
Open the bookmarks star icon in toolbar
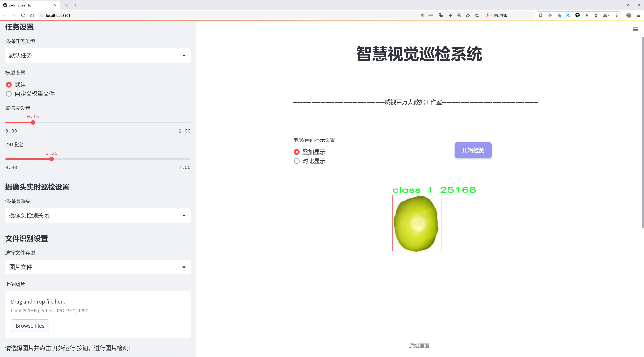click(x=596, y=15)
